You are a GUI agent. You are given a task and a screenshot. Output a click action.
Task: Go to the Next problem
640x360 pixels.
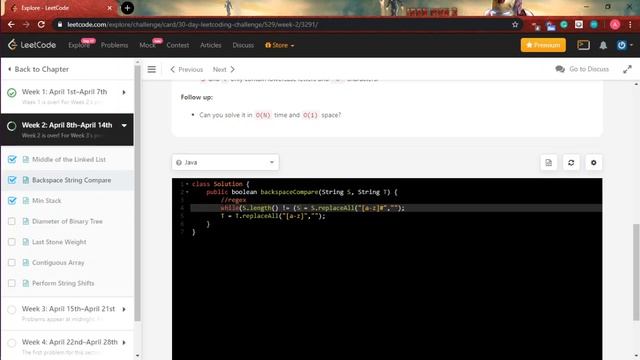[x=224, y=69]
